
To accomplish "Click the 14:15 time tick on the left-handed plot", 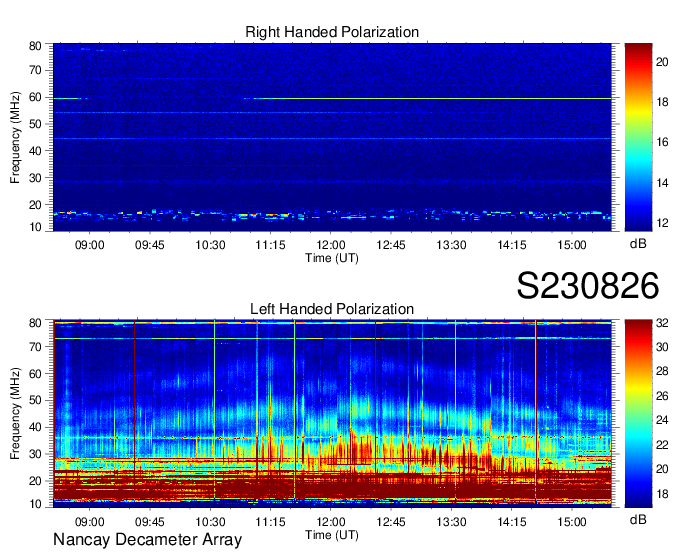I will [511, 521].
